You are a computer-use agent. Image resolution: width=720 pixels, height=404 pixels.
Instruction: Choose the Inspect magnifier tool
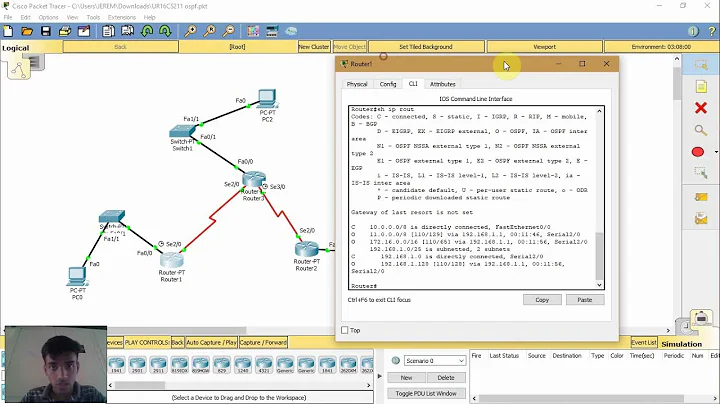700,130
